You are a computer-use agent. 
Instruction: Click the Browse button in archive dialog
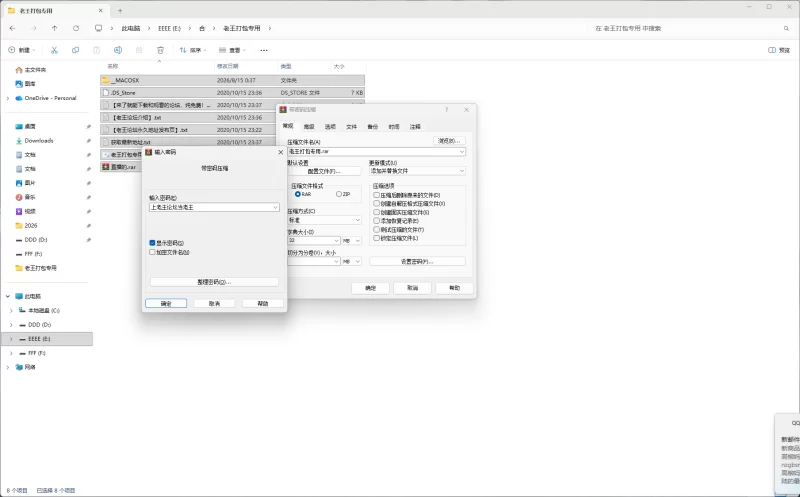click(x=449, y=141)
